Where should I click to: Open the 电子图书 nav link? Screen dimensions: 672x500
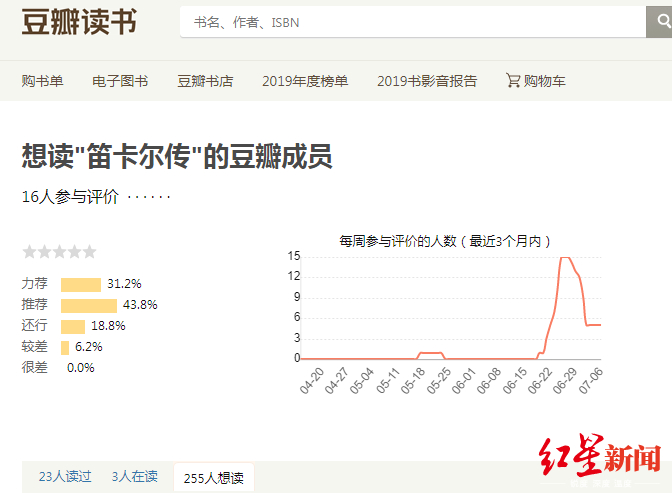(120, 81)
